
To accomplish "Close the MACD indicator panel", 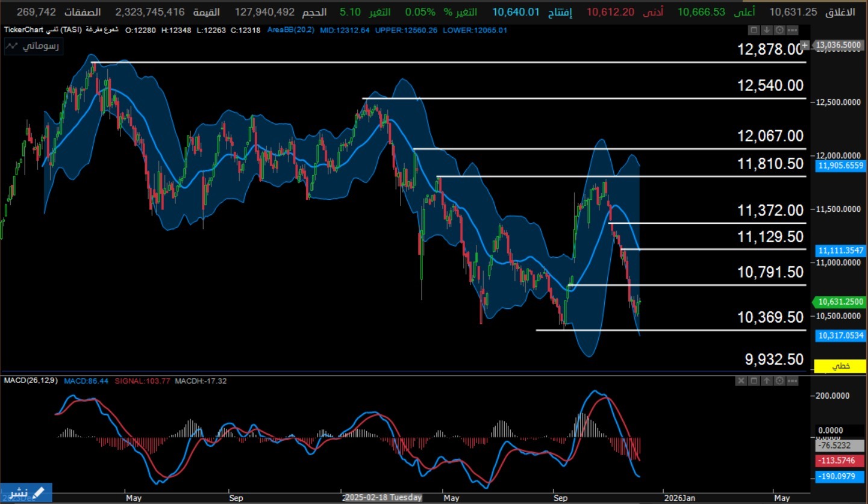I will [740, 381].
